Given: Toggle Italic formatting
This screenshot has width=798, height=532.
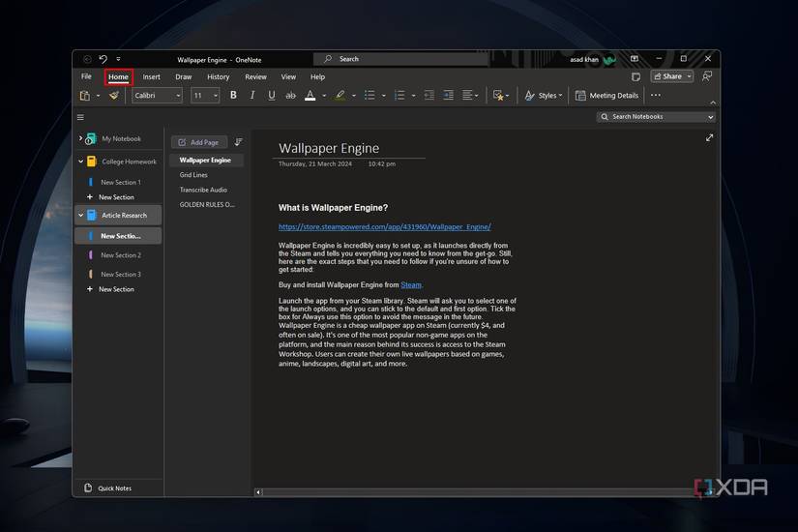Looking at the screenshot, I should coord(251,95).
